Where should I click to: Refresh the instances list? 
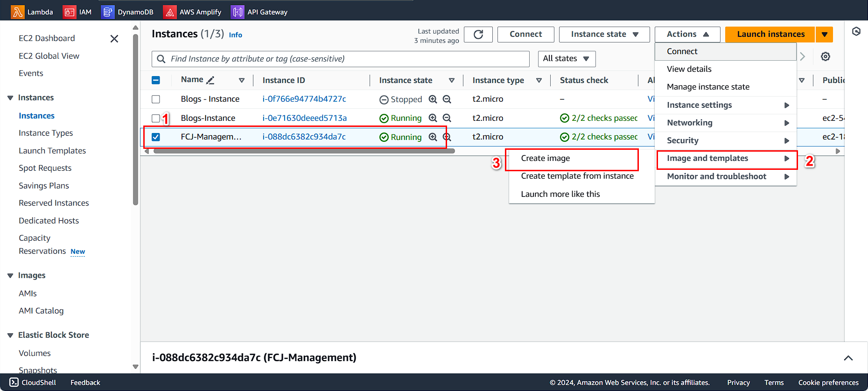[478, 35]
